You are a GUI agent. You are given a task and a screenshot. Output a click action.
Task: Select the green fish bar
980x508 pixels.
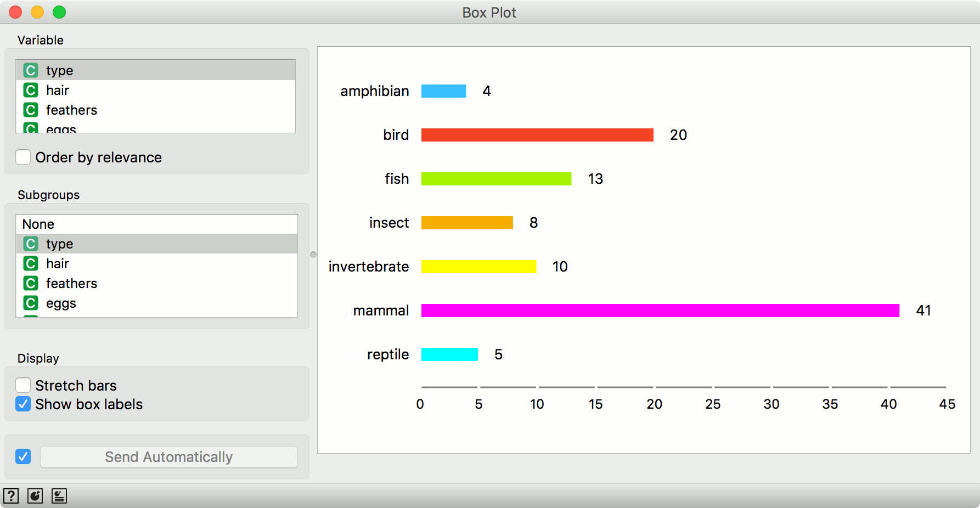coord(496,179)
